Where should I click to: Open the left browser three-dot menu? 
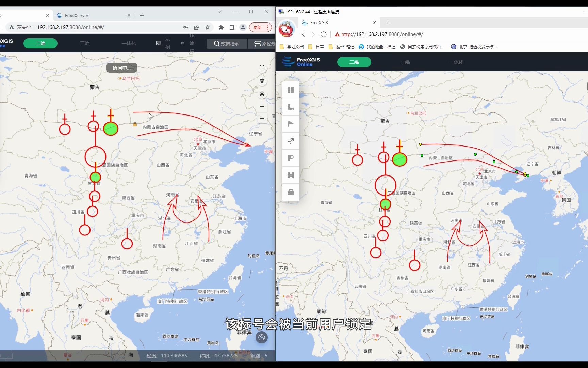point(267,27)
